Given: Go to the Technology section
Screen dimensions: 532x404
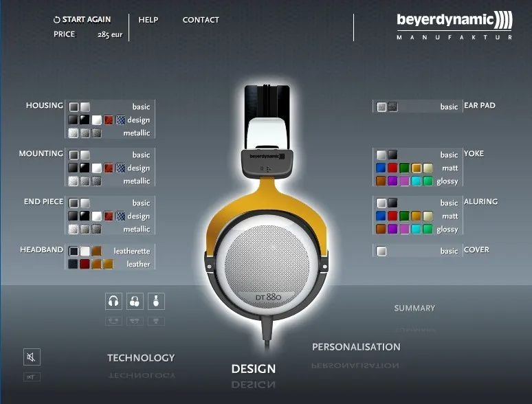Looking at the screenshot, I should point(141,358).
